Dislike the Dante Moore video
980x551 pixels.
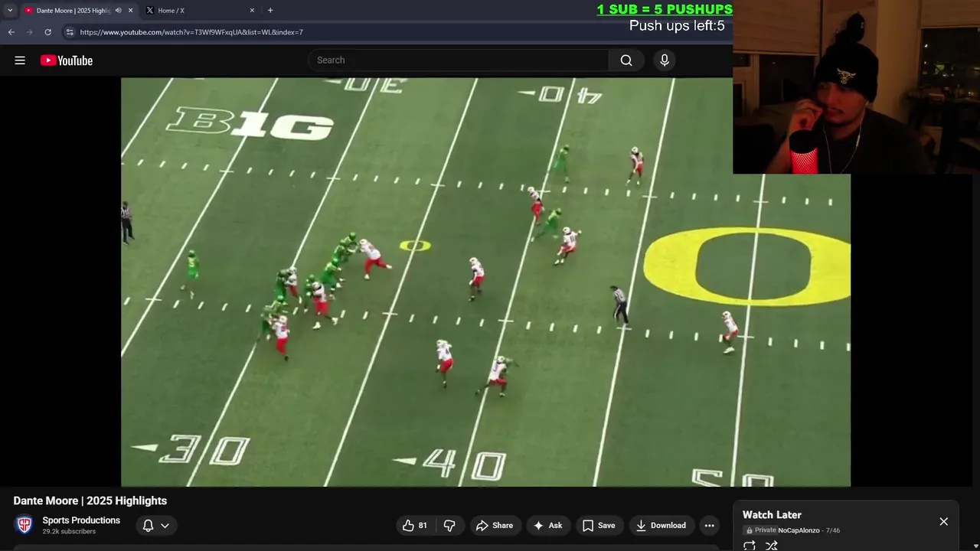[x=449, y=526]
